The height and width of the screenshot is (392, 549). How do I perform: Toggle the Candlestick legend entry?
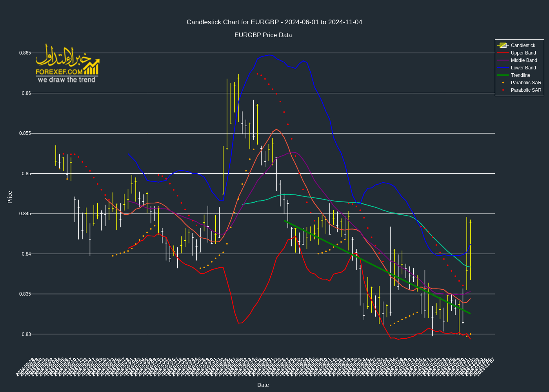pos(519,45)
